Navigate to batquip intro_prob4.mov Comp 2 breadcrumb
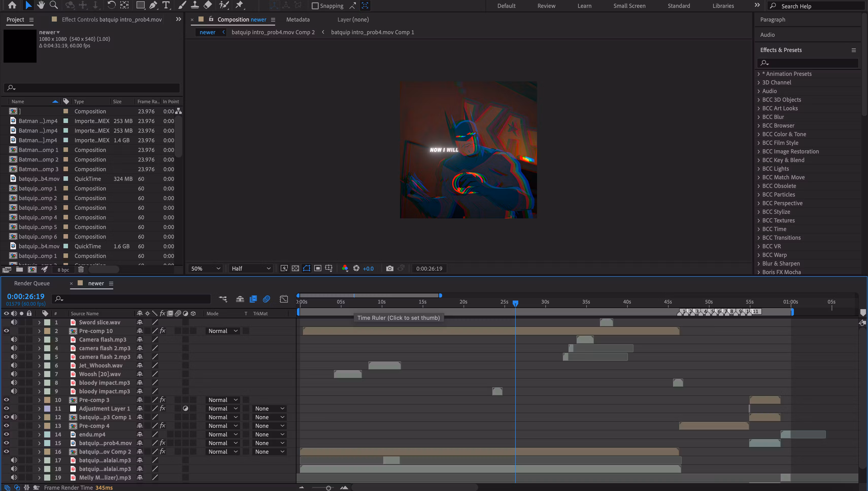The image size is (868, 491). pyautogui.click(x=273, y=32)
